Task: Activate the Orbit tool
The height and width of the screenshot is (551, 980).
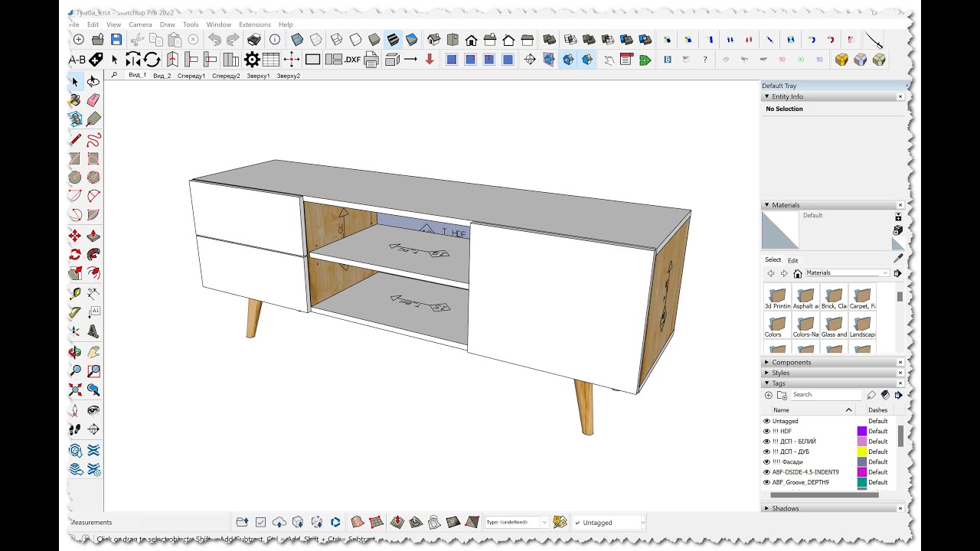Action: pos(75,352)
